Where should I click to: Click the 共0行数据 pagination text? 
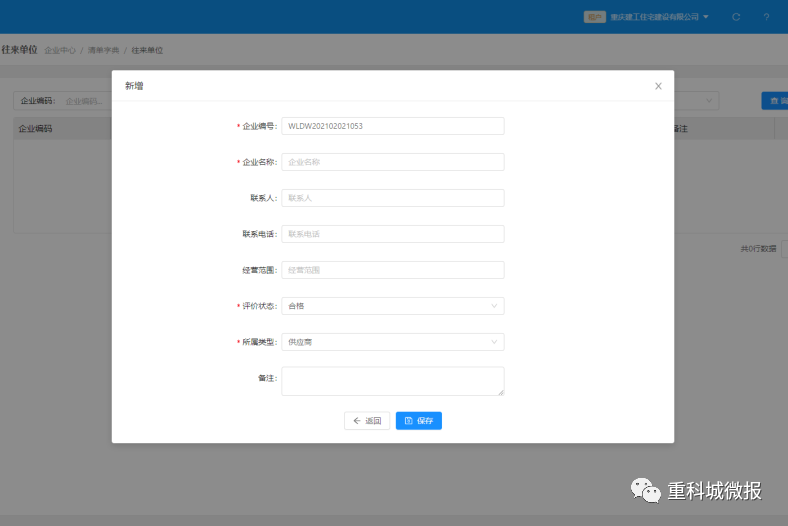coord(758,249)
